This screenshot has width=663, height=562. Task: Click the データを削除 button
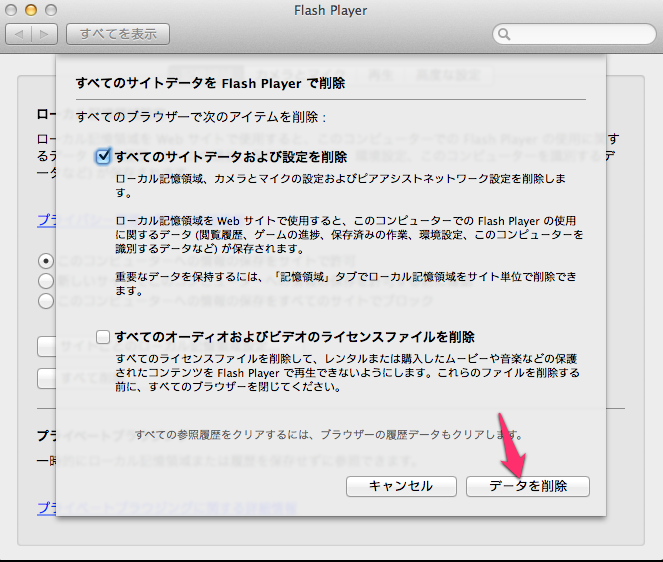coord(528,486)
